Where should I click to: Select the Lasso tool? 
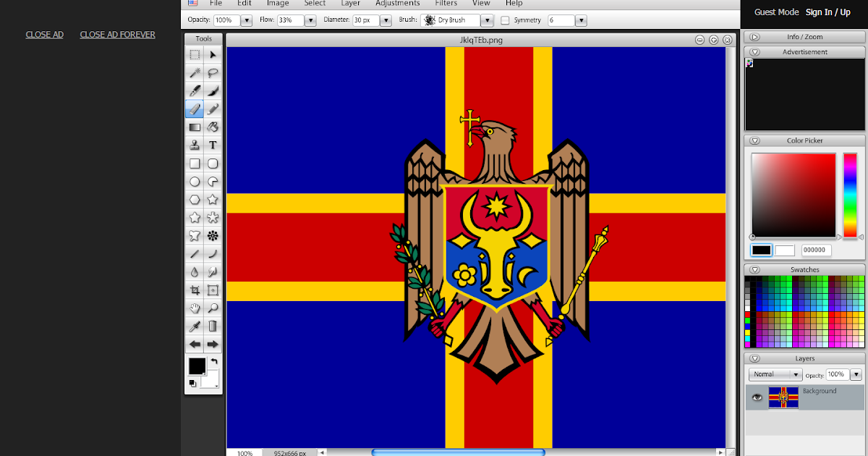pos(213,72)
